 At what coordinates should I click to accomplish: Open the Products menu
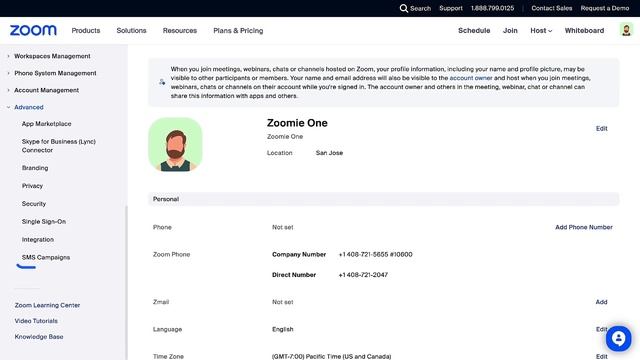pos(86,31)
